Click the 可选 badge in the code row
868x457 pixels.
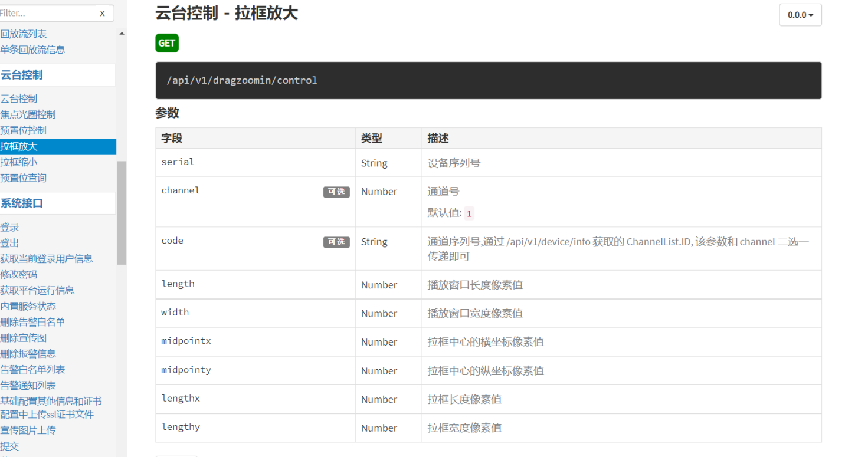(336, 242)
